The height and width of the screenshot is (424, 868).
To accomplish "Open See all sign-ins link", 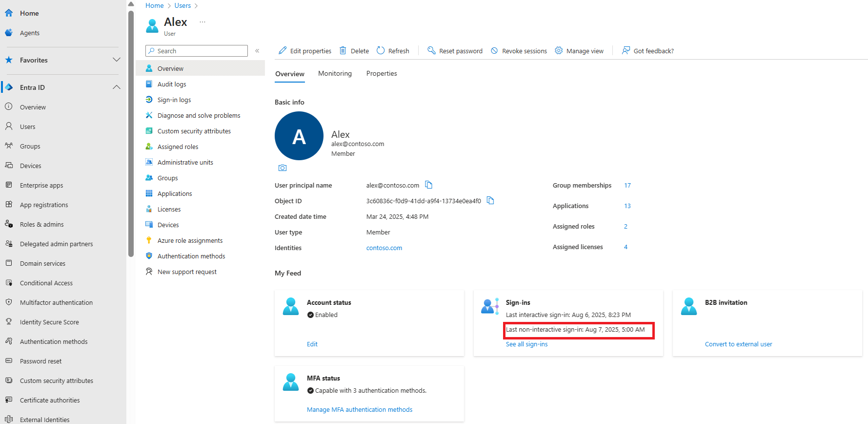I will [526, 344].
